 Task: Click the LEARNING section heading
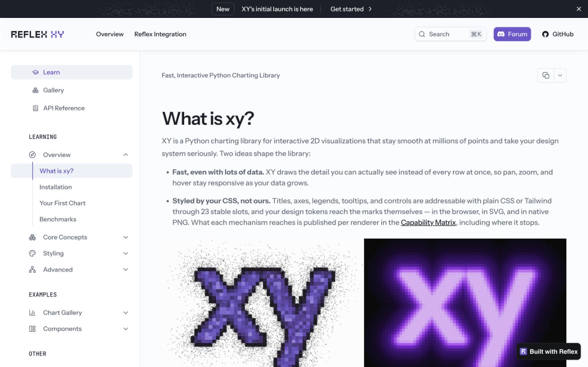[x=43, y=137]
